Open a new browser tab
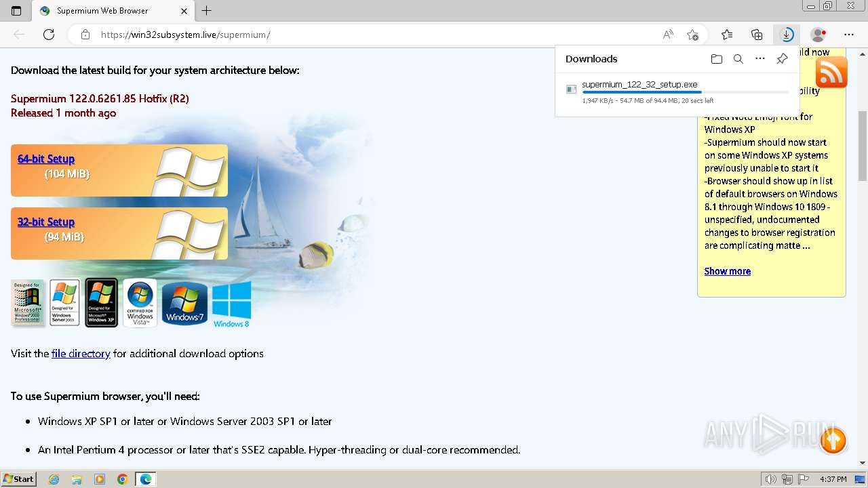Viewport: 868px width, 488px height. coord(207,11)
